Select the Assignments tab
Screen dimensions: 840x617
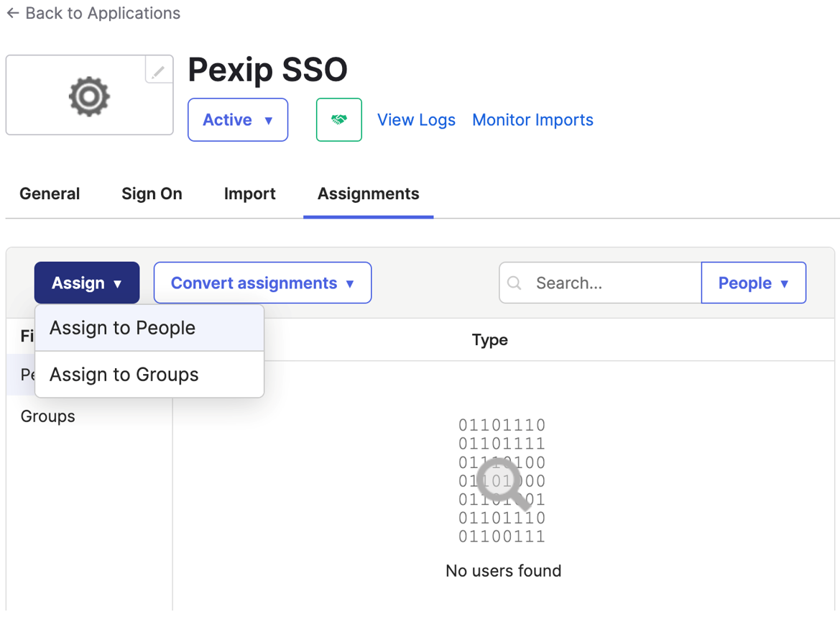368,194
